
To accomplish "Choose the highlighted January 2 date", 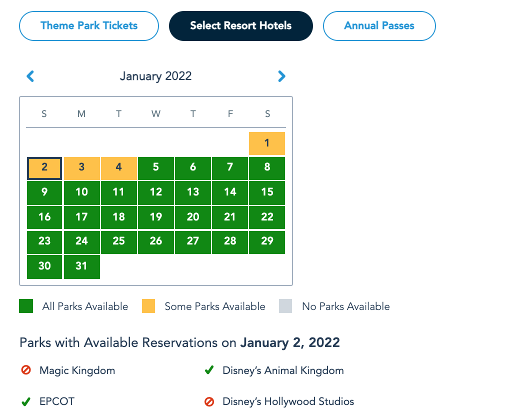I will point(44,168).
